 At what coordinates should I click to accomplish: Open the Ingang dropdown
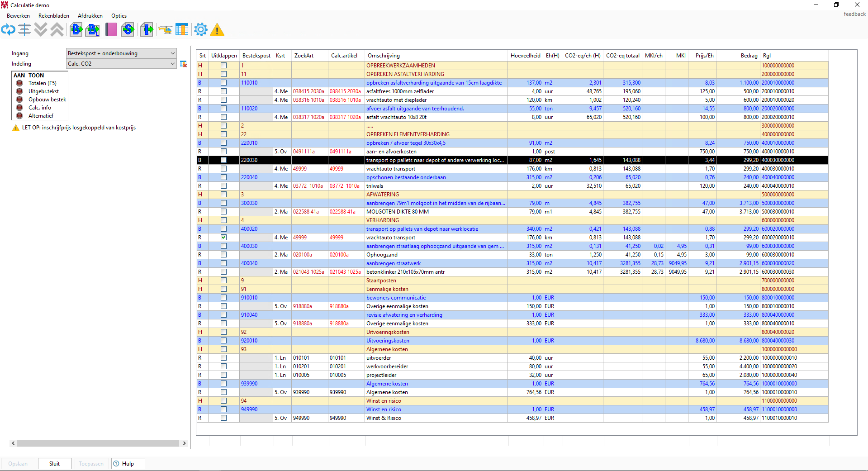pyautogui.click(x=121, y=53)
